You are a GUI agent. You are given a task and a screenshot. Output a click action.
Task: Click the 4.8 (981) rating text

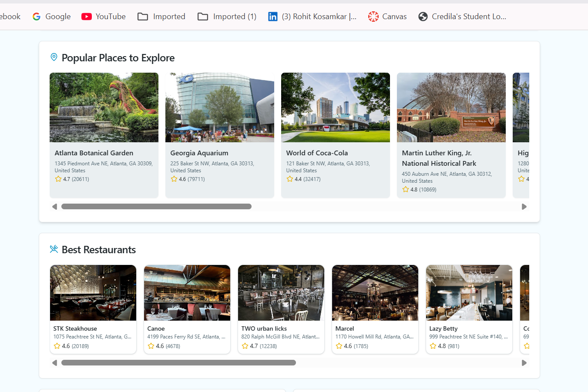click(x=449, y=346)
